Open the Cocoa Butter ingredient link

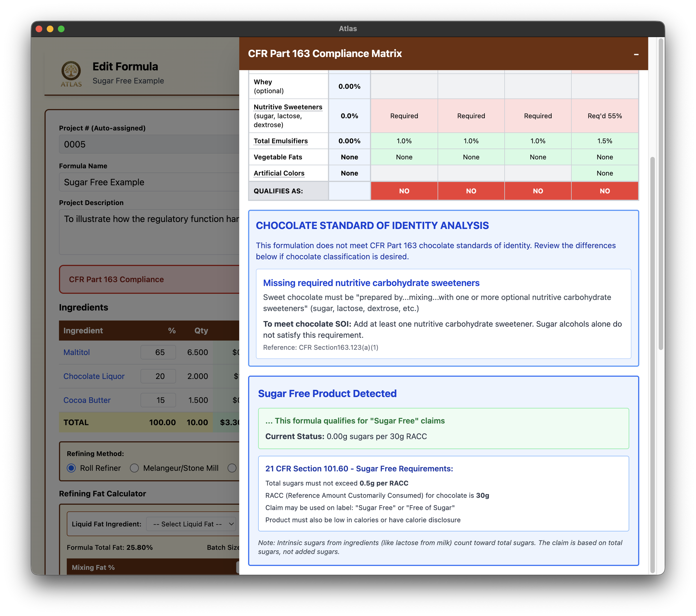coord(87,400)
